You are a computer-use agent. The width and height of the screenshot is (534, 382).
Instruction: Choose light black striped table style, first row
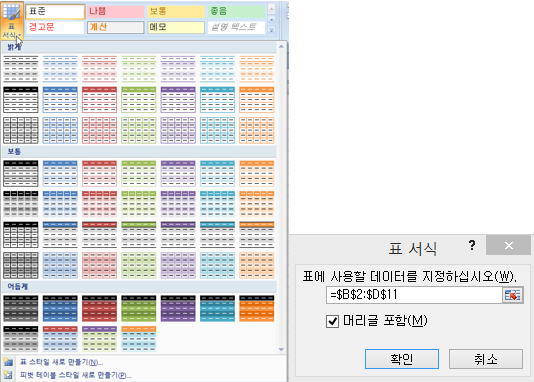21,69
